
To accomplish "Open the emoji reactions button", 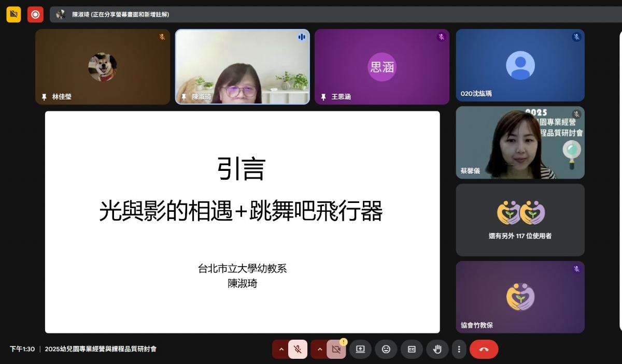I will click(x=386, y=349).
